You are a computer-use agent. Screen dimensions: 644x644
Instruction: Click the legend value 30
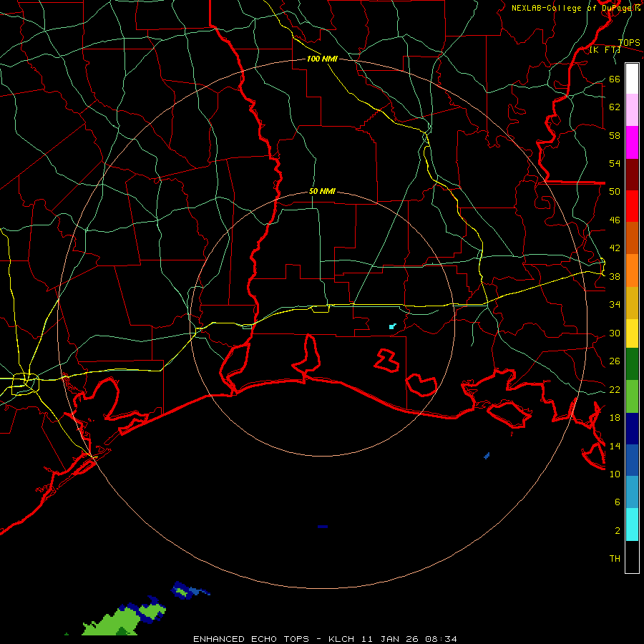(615, 333)
